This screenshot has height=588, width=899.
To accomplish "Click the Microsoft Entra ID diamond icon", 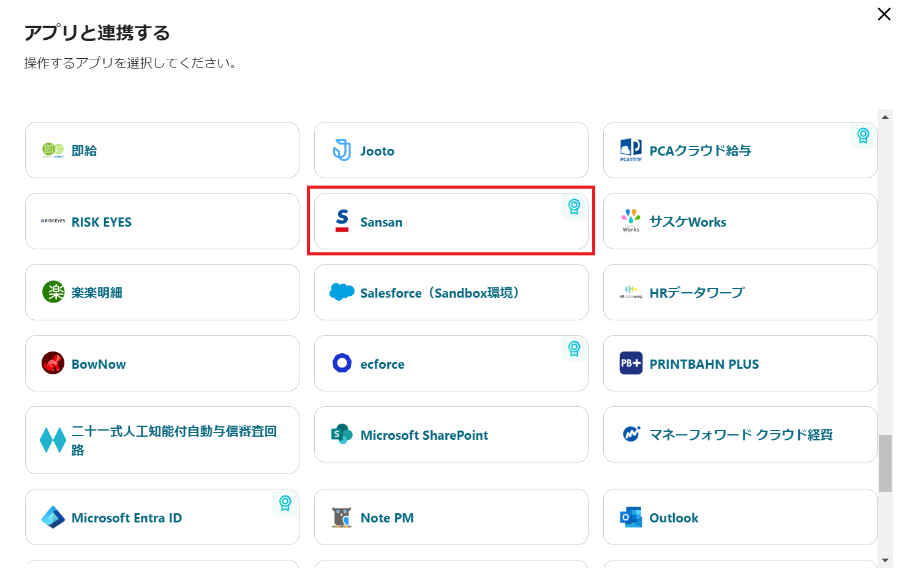I will (53, 518).
